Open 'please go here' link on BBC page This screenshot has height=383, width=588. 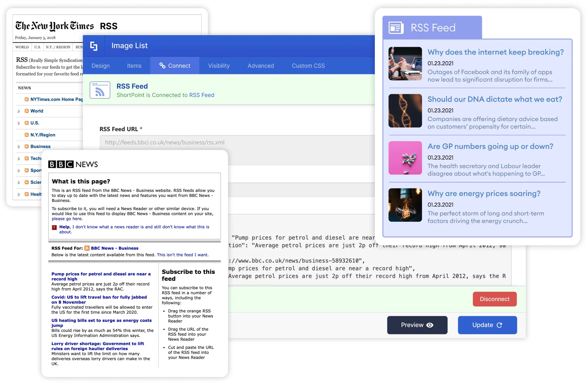(x=67, y=219)
